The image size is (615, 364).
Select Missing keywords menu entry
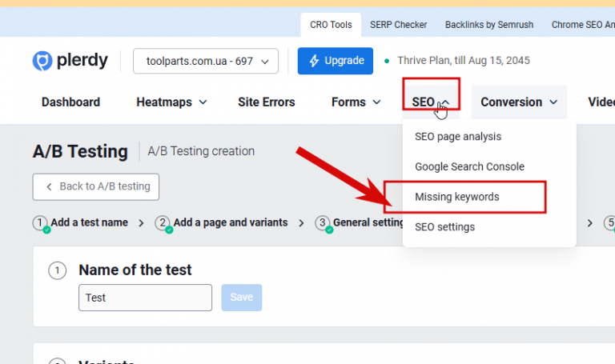(x=457, y=197)
